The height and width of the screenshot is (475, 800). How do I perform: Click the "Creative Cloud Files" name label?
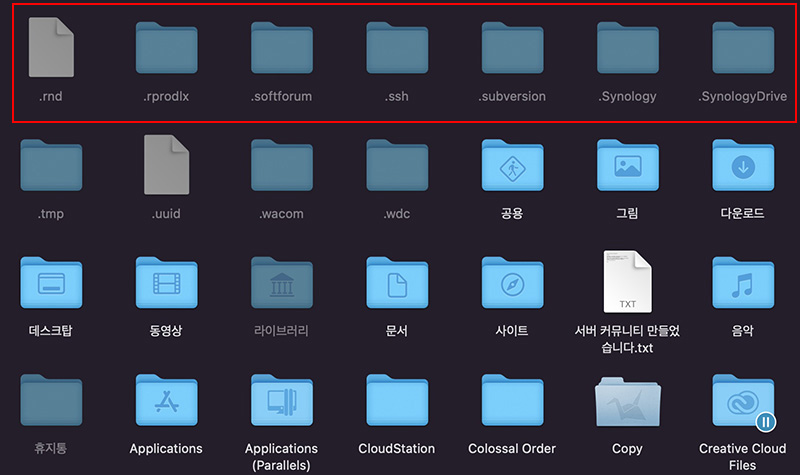(743, 457)
